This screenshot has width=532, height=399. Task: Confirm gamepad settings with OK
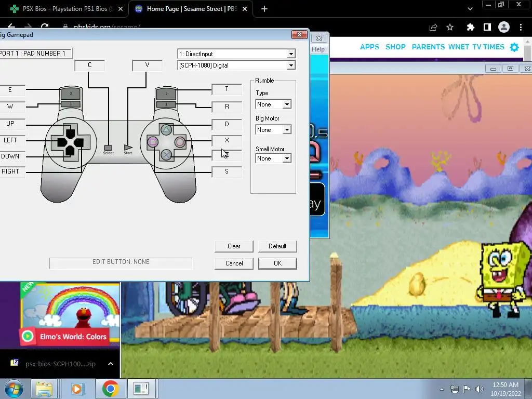277,263
